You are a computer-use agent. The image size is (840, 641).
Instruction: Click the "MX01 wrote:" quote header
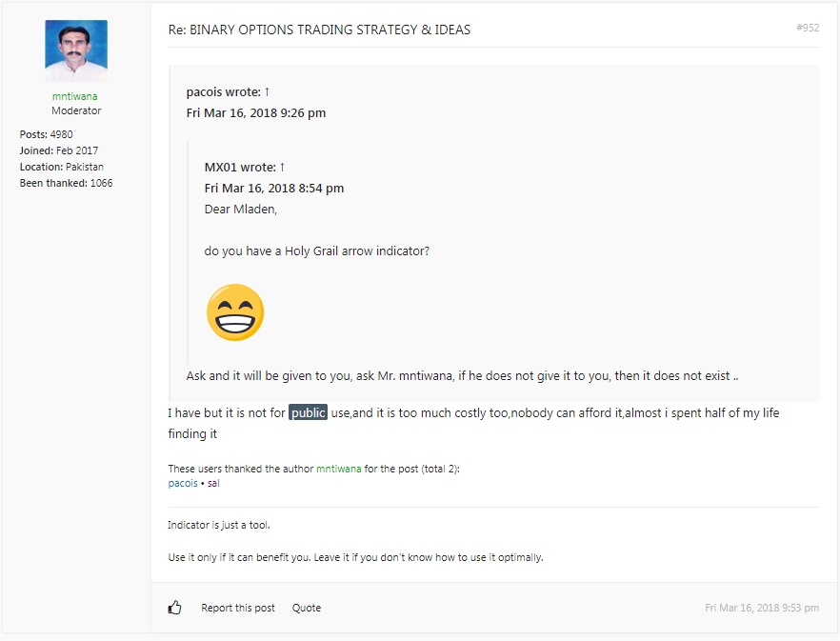(x=239, y=168)
